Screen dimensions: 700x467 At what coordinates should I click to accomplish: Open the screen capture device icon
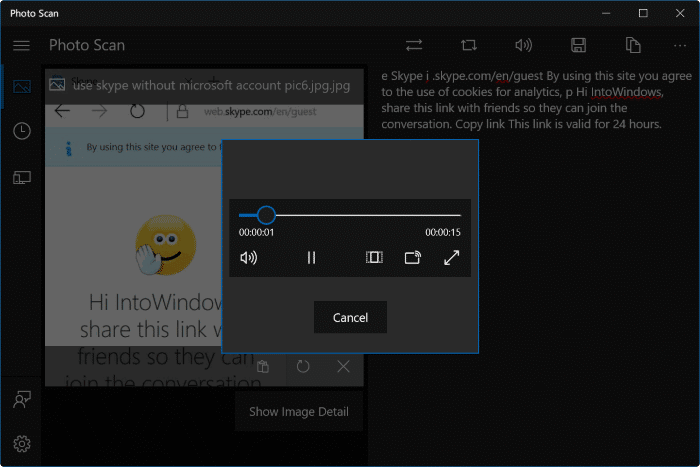pos(22,178)
